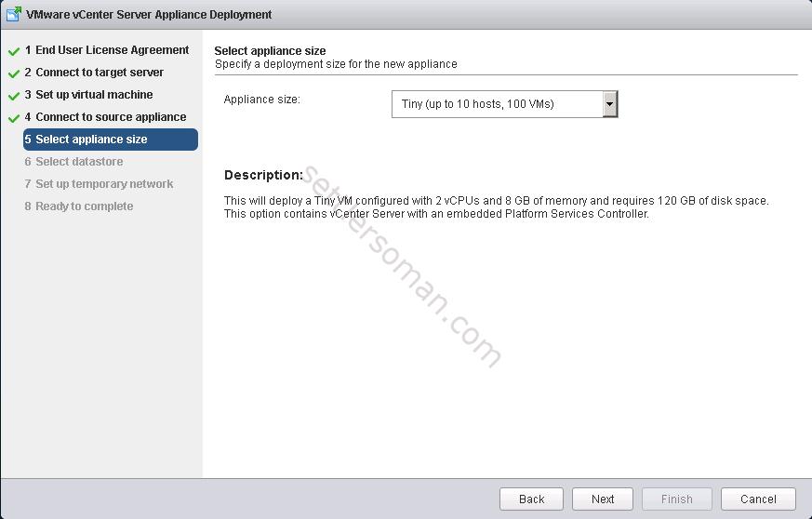Screen dimensions: 812x519
Task: Click the VMware deployment icon in title bar
Action: (13, 14)
